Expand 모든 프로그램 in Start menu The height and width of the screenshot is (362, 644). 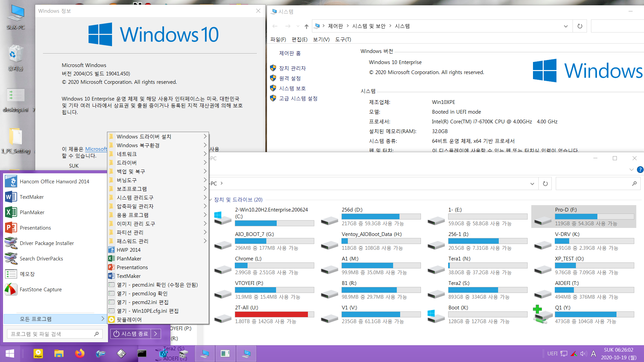(x=55, y=319)
